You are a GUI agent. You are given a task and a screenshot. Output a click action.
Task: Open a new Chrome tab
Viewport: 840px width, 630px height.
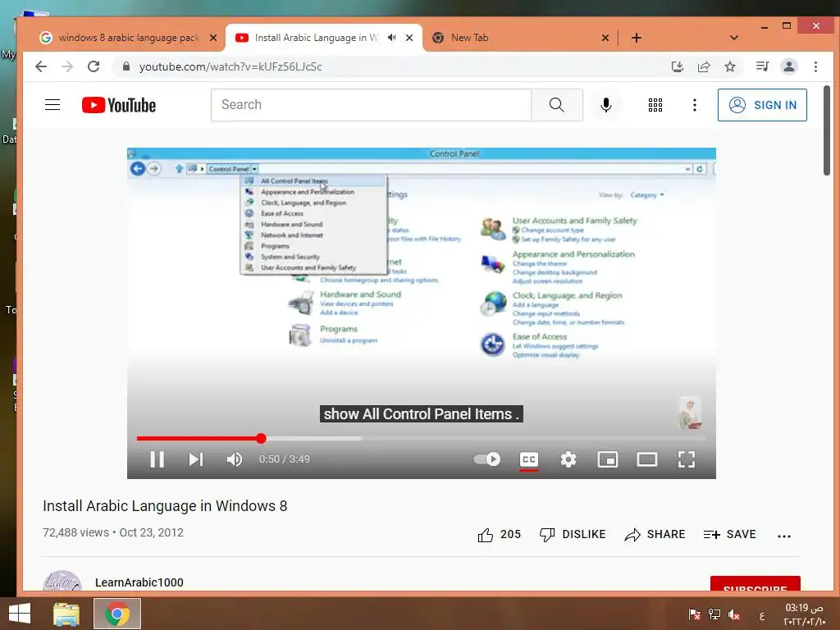[637, 38]
